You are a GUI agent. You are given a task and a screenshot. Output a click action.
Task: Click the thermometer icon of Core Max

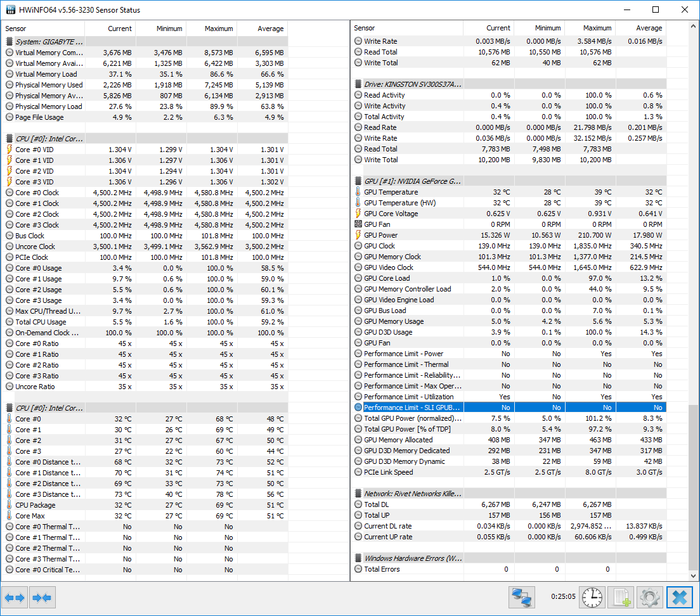(10, 516)
